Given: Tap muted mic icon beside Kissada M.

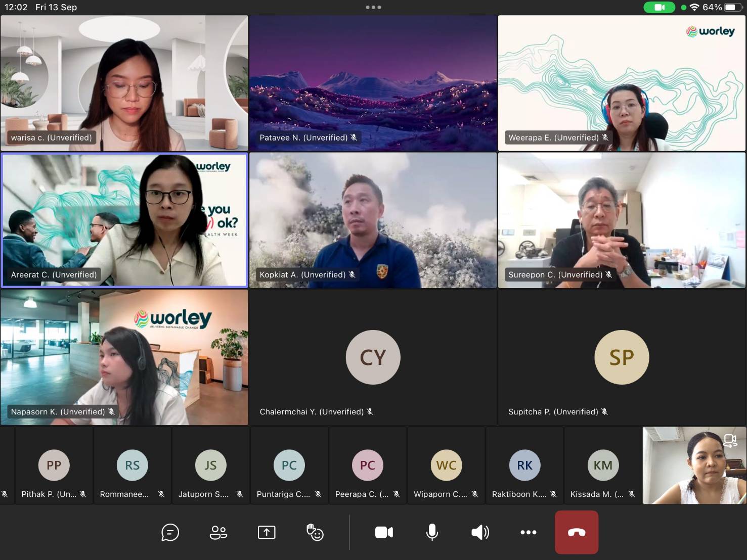Looking at the screenshot, I should coord(632,494).
